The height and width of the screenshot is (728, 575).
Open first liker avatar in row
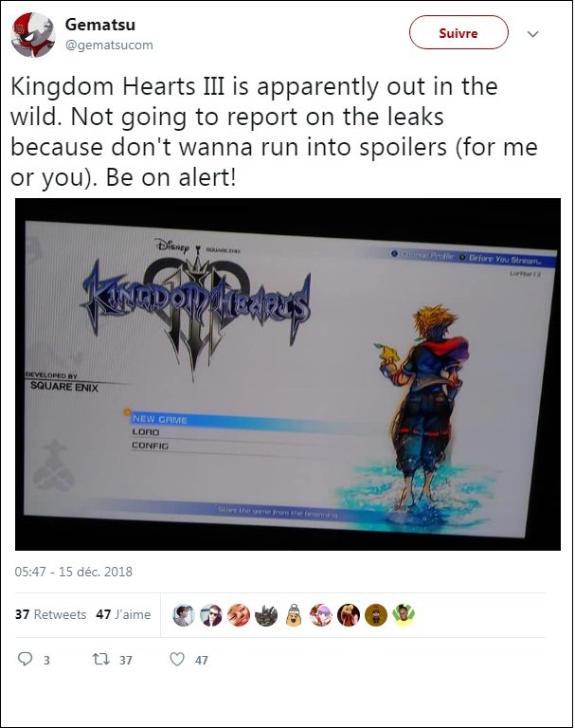point(184,615)
